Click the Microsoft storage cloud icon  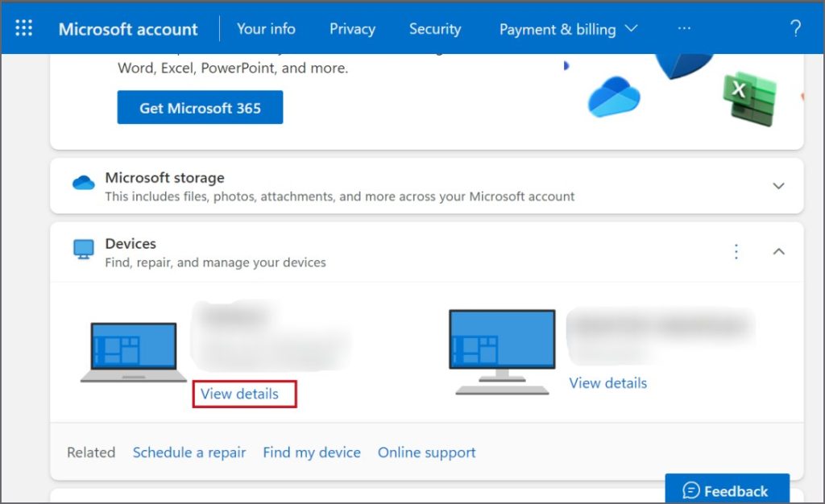(84, 183)
